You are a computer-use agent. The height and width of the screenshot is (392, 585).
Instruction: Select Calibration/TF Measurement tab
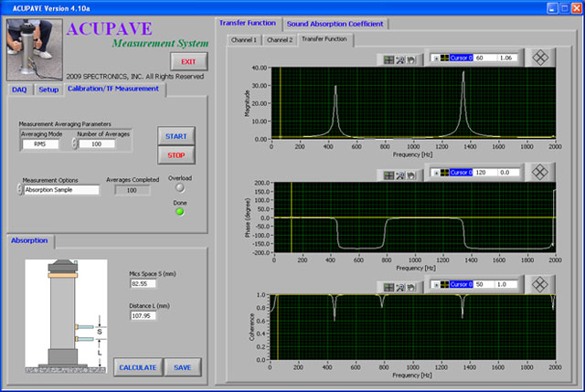(113, 89)
